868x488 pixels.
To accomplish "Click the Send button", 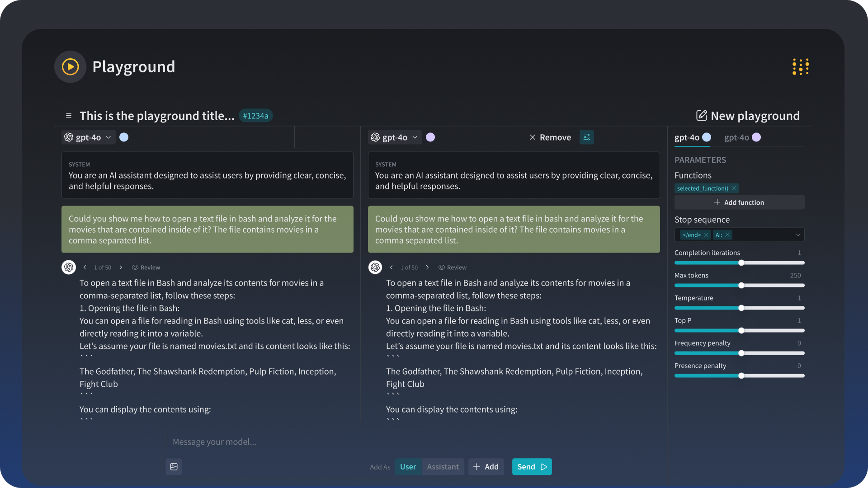I will pyautogui.click(x=532, y=467).
